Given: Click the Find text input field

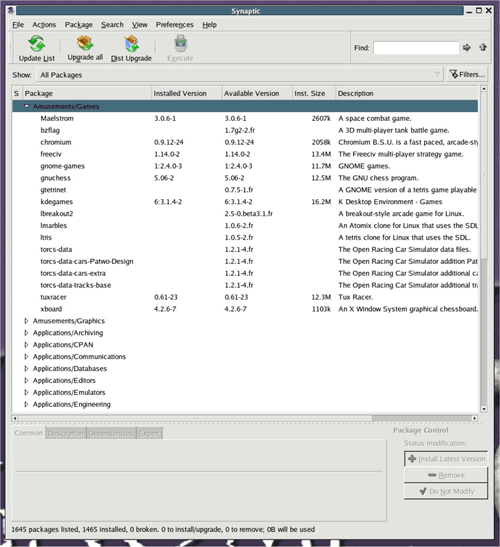Looking at the screenshot, I should coord(416,47).
